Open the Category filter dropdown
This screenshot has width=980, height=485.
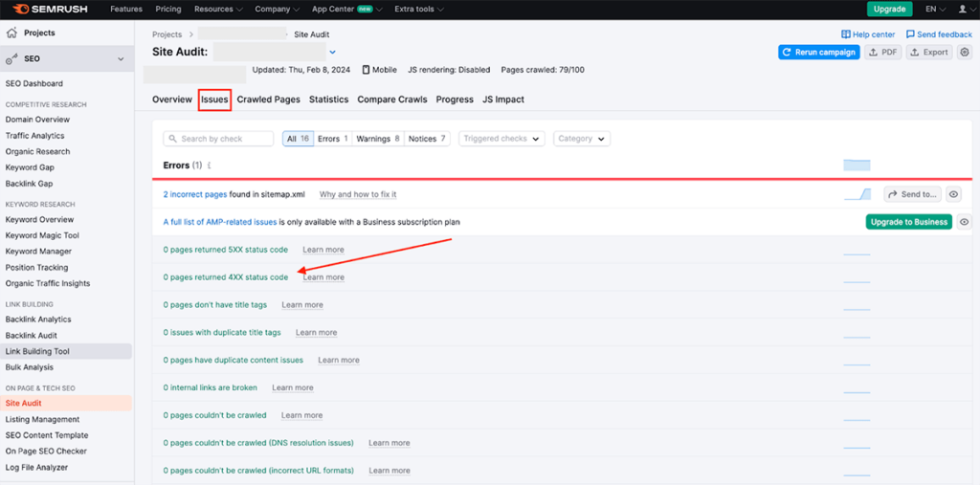coord(582,139)
